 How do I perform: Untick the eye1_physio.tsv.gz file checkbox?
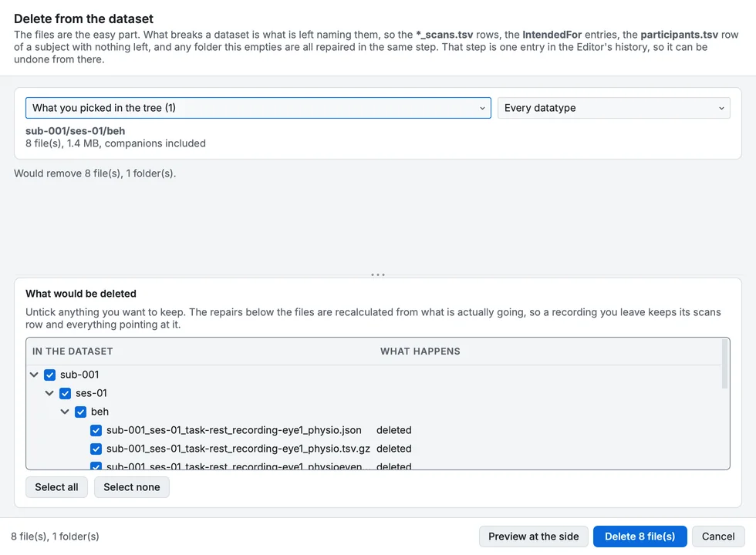click(x=96, y=449)
